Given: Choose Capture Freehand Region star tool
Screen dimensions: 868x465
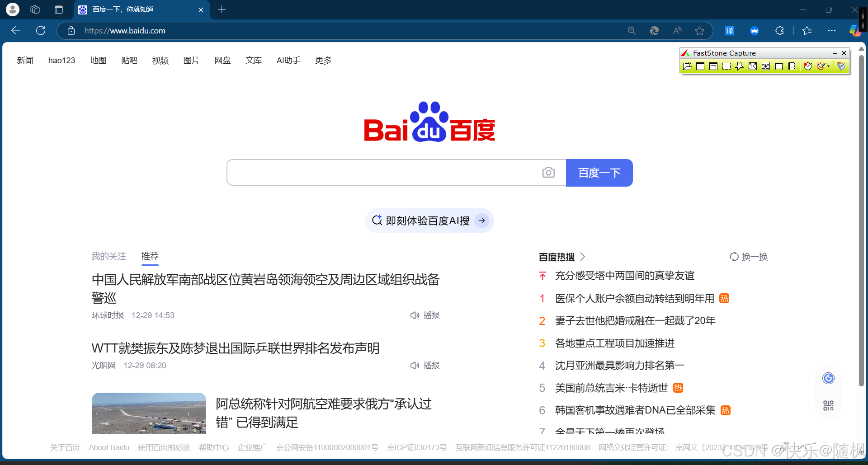Looking at the screenshot, I should 739,66.
